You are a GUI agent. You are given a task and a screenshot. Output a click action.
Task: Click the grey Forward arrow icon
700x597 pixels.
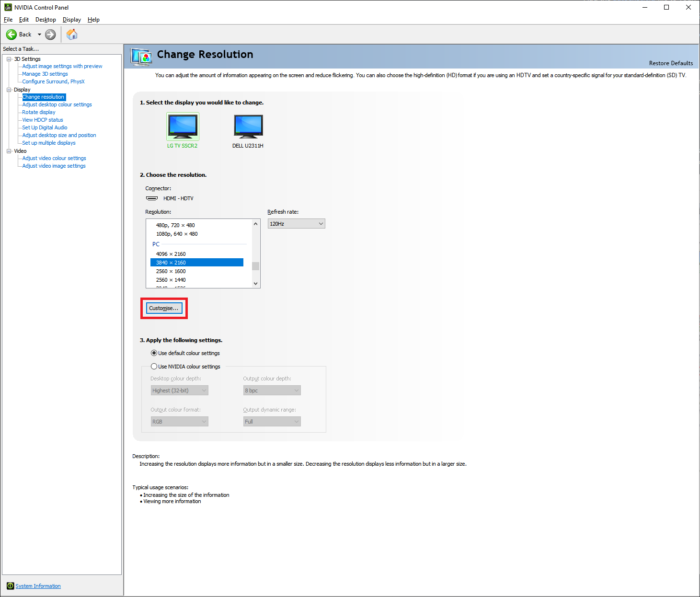coord(50,34)
